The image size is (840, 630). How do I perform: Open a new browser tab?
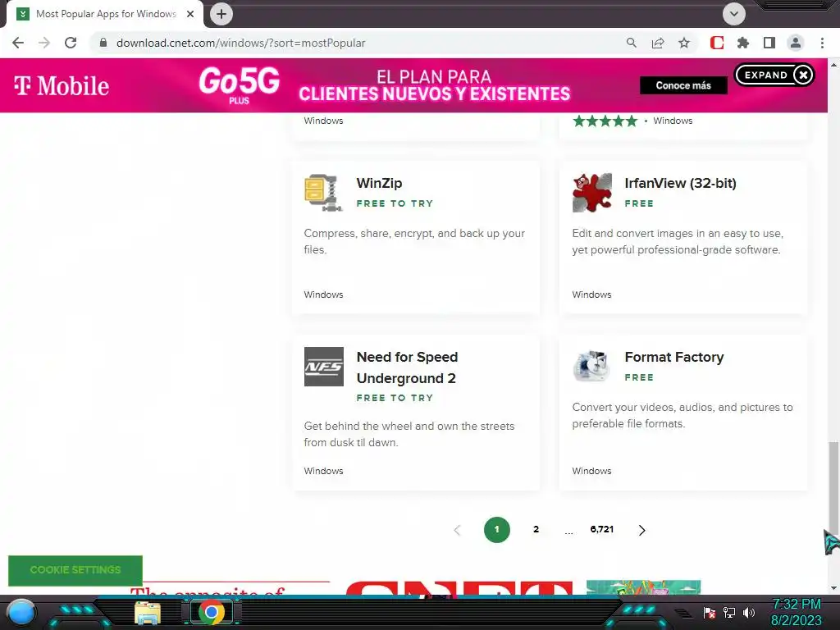[221, 14]
